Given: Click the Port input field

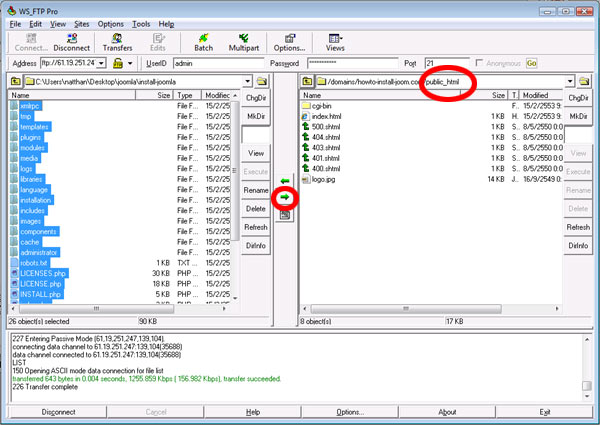Looking at the screenshot, I should [447, 64].
